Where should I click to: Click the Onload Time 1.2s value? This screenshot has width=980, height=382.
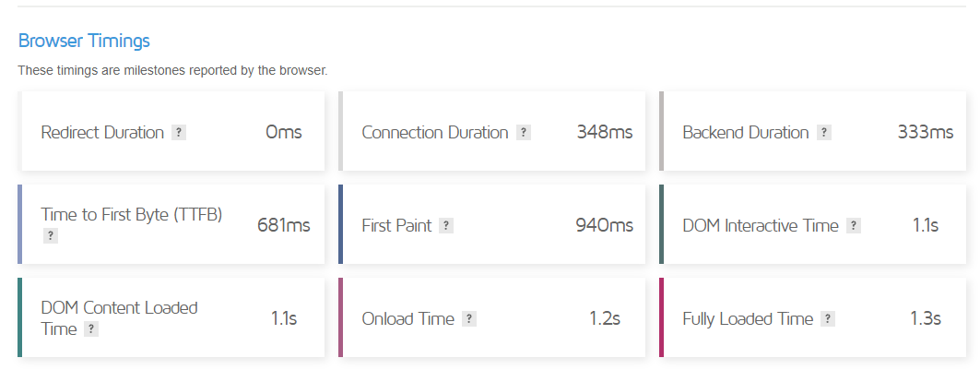604,318
